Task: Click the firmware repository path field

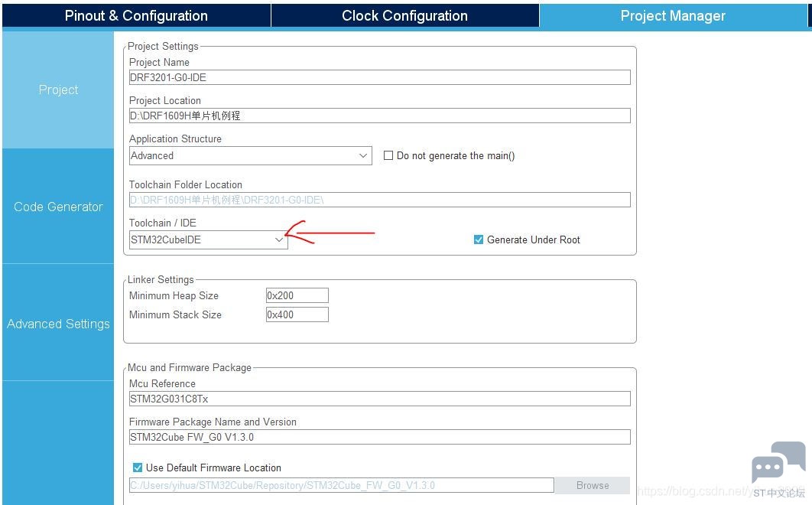Action: pyautogui.click(x=341, y=485)
